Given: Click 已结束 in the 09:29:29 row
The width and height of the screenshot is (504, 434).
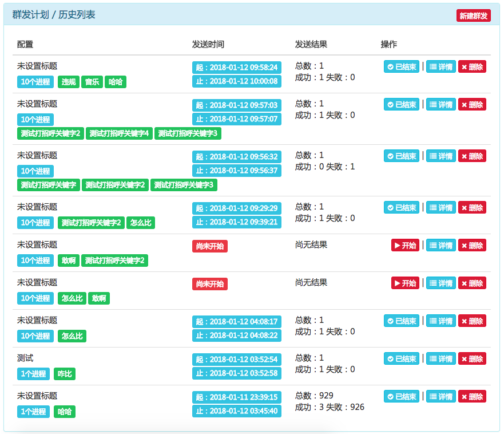Looking at the screenshot, I should (402, 207).
